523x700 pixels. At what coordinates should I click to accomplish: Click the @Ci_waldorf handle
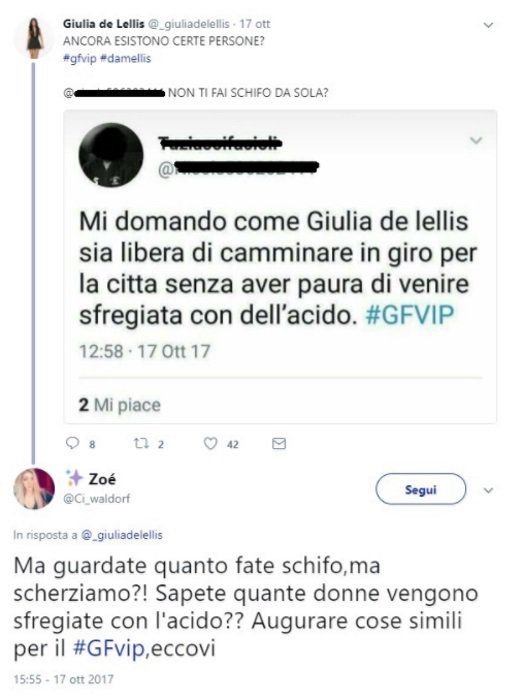pyautogui.click(x=97, y=499)
